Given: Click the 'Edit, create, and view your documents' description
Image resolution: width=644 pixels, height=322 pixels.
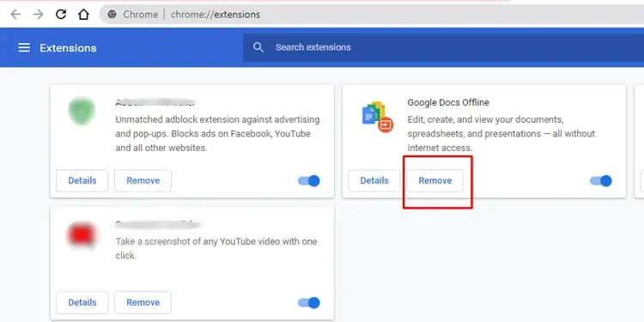Looking at the screenshot, I should tap(501, 134).
